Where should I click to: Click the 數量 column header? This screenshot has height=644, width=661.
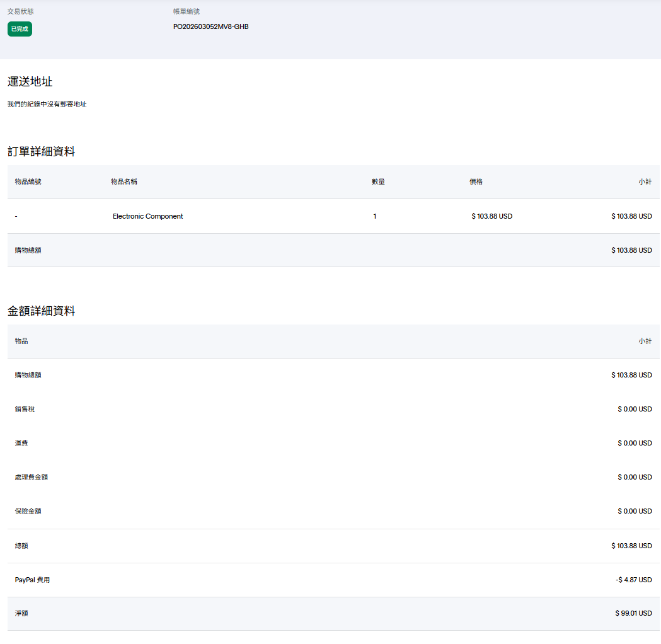[x=378, y=181]
